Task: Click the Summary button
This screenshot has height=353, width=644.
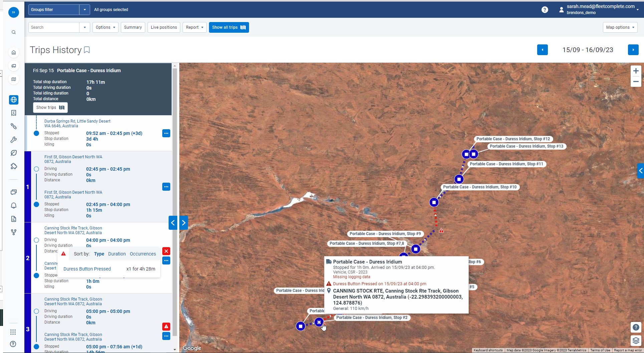Action: coord(133,27)
